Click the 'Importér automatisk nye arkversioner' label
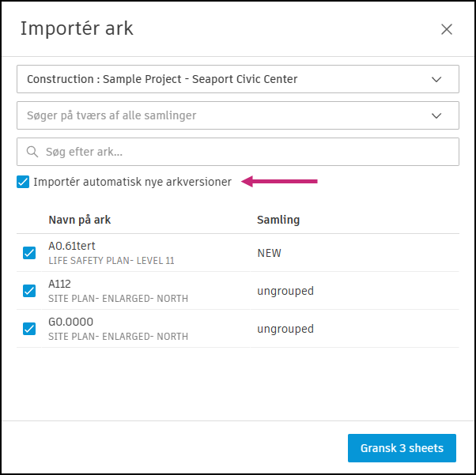The width and height of the screenshot is (476, 475). 132,182
